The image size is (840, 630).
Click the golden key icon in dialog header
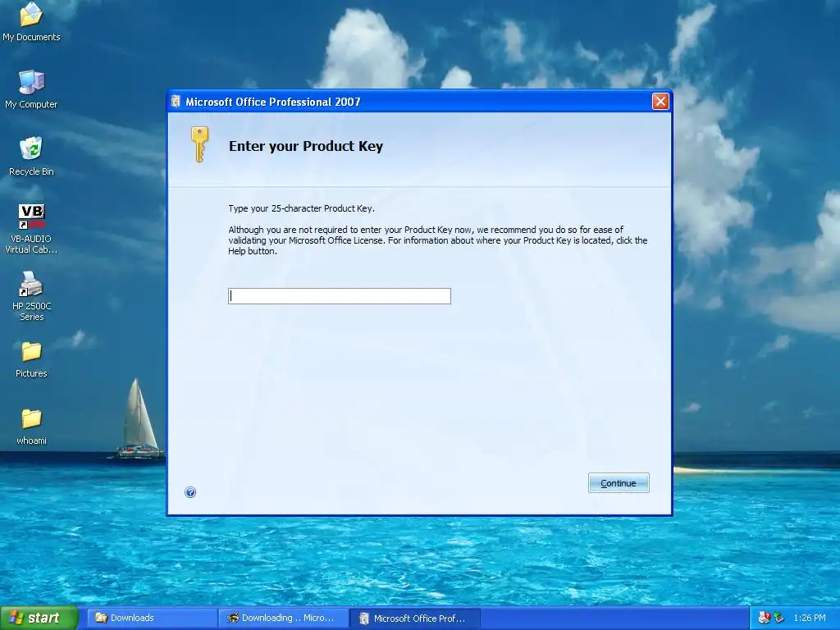(199, 144)
